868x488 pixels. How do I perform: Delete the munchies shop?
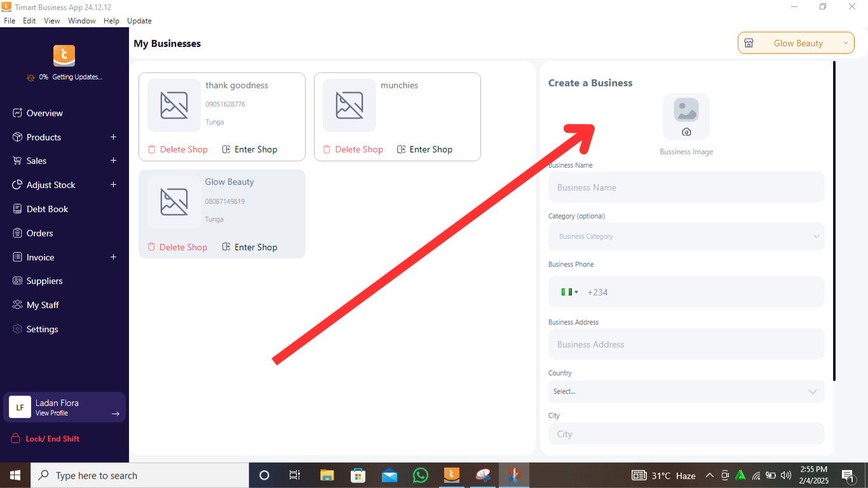(353, 149)
